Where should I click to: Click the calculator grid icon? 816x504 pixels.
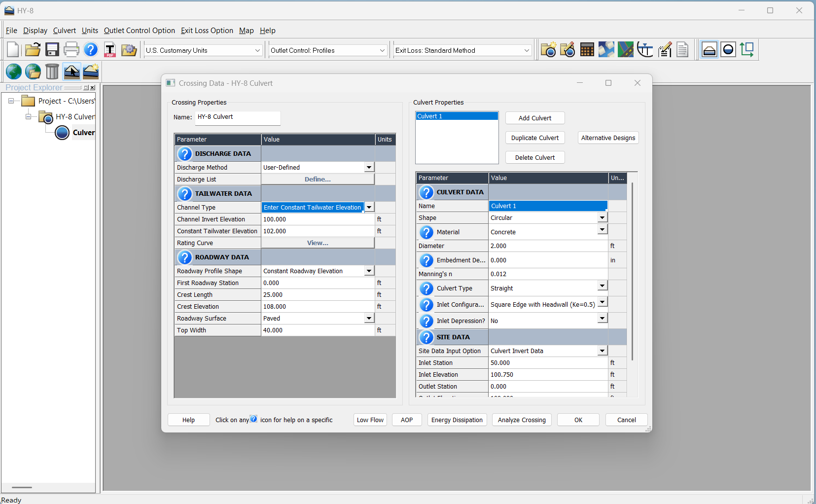tap(587, 50)
